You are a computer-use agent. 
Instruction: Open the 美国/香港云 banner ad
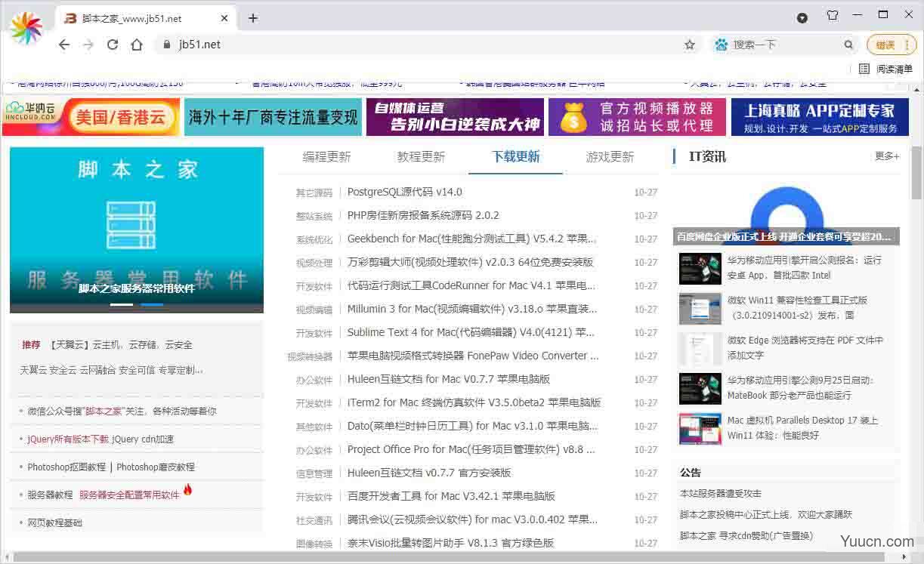point(91,117)
